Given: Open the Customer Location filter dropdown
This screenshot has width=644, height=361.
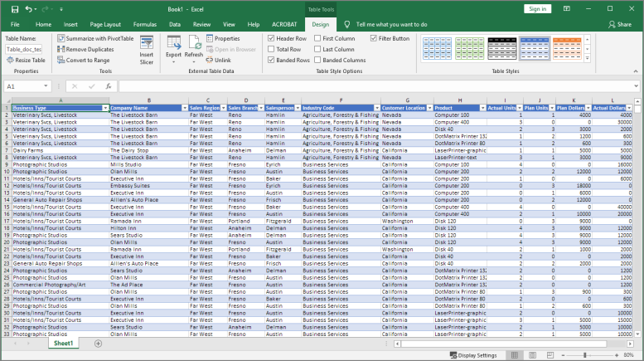Looking at the screenshot, I should click(429, 108).
